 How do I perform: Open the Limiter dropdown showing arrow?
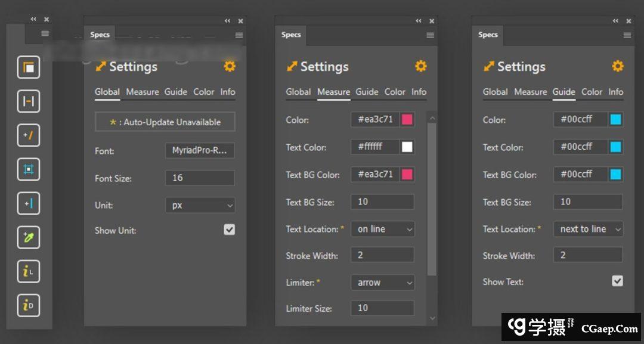coord(382,283)
